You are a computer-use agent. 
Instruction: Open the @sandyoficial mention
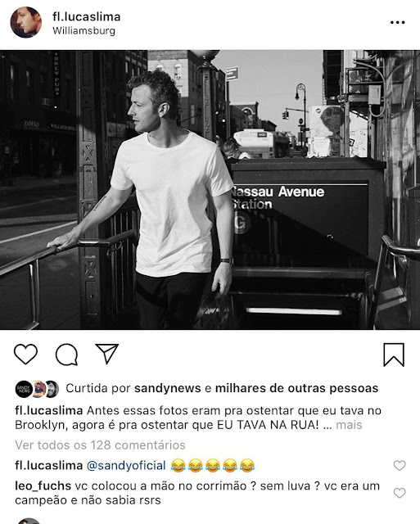[x=126, y=466]
